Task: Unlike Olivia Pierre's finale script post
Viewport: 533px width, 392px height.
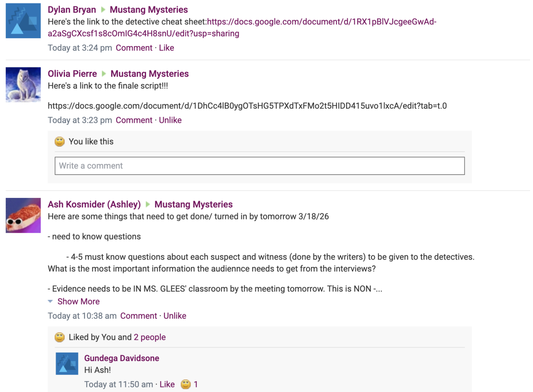Action: (x=170, y=120)
